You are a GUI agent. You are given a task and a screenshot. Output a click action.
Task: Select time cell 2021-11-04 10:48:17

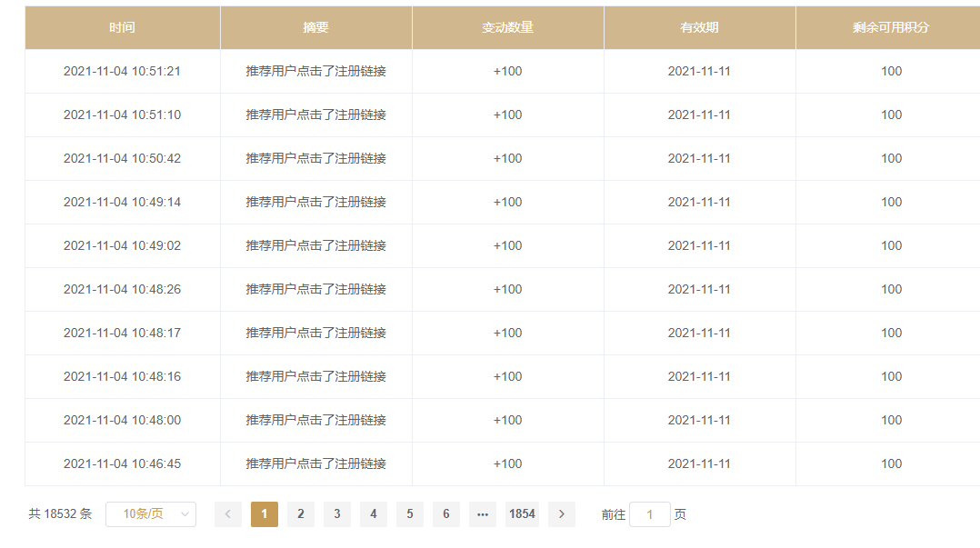pyautogui.click(x=122, y=333)
